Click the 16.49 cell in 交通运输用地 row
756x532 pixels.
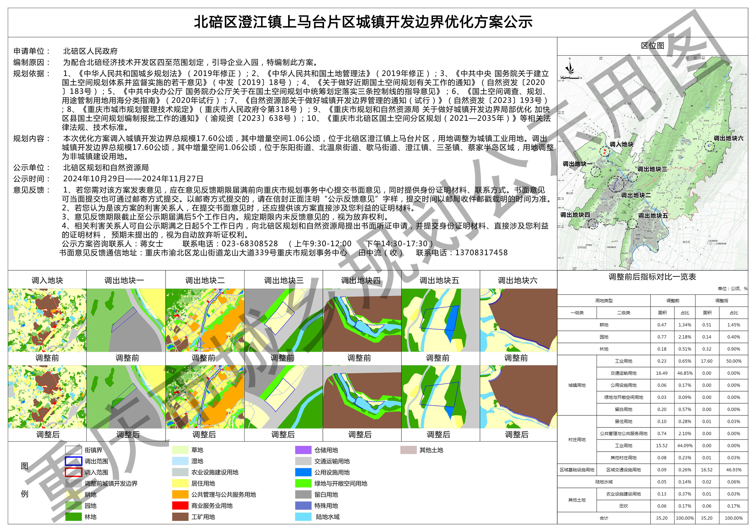point(662,373)
